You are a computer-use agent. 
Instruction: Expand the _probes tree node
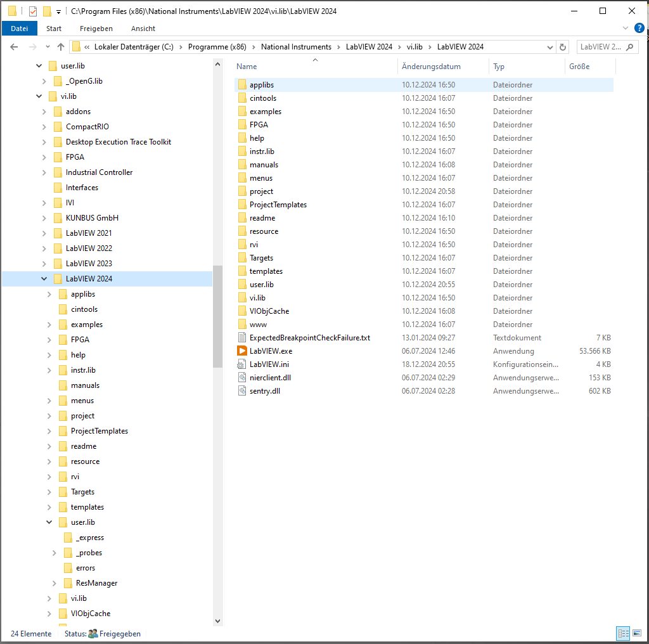[x=55, y=553]
